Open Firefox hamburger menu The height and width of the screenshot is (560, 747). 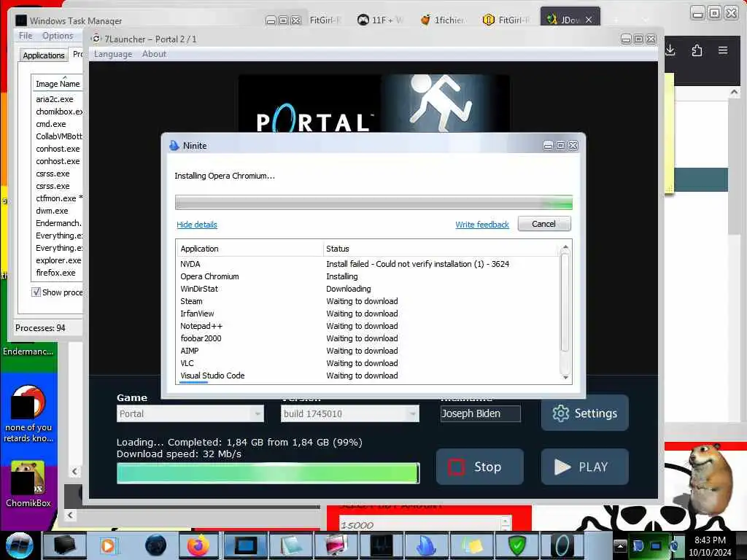coord(723,50)
